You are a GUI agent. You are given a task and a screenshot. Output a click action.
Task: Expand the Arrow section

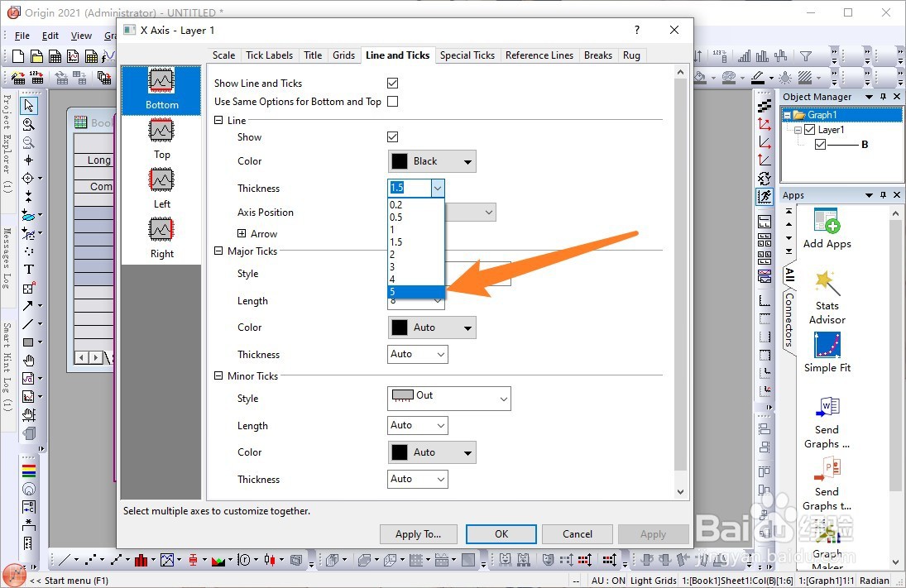click(242, 233)
